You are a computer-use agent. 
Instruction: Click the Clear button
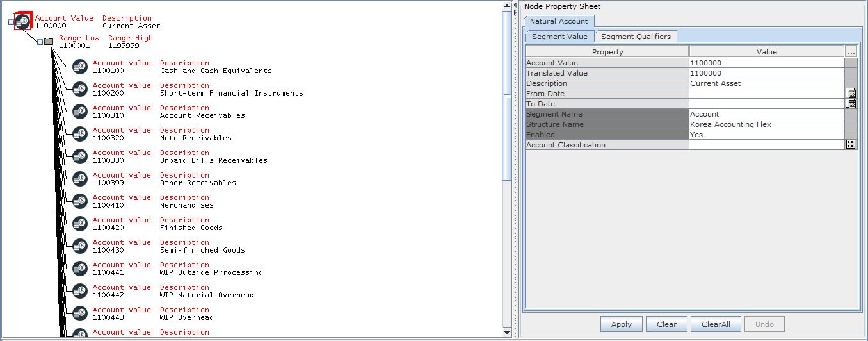(666, 324)
